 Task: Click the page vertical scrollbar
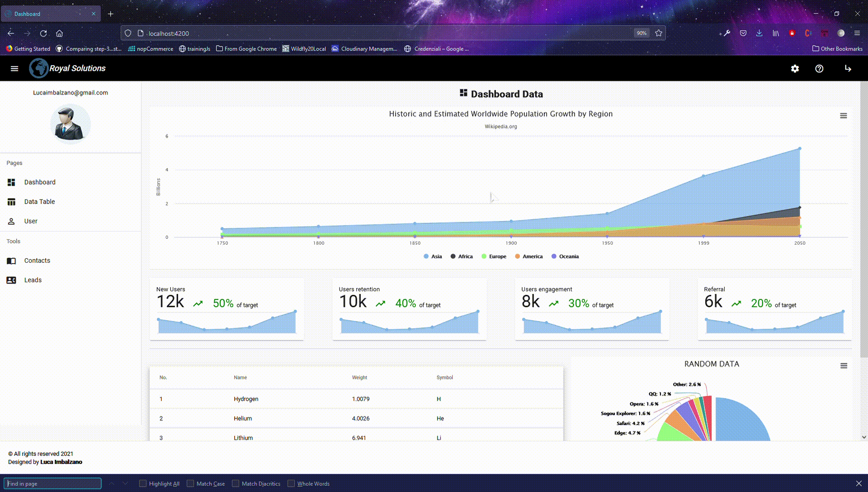coord(864,219)
